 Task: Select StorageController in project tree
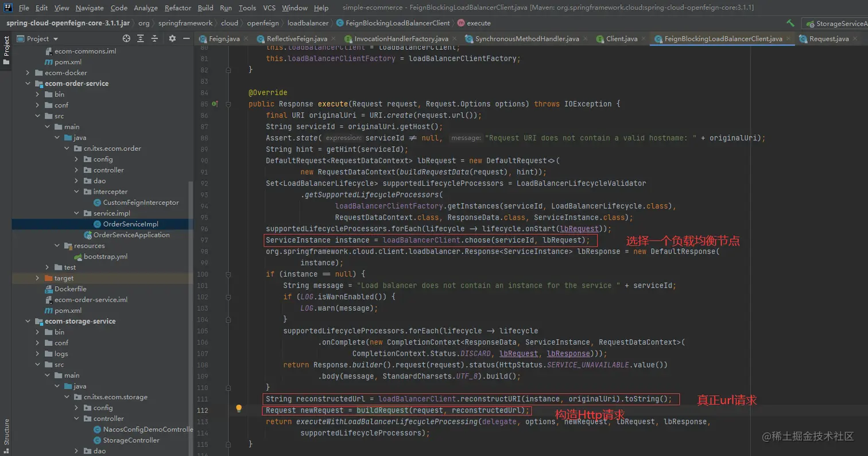click(x=131, y=441)
